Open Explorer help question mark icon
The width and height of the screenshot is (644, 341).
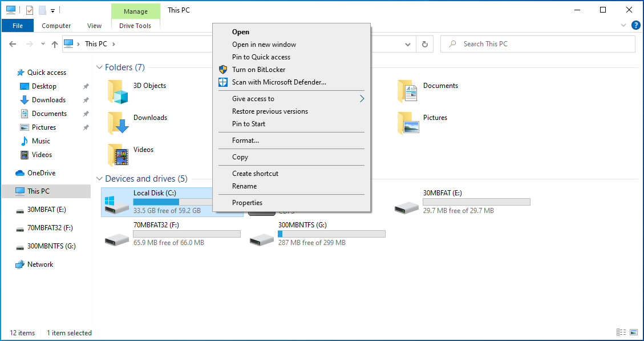tap(636, 25)
